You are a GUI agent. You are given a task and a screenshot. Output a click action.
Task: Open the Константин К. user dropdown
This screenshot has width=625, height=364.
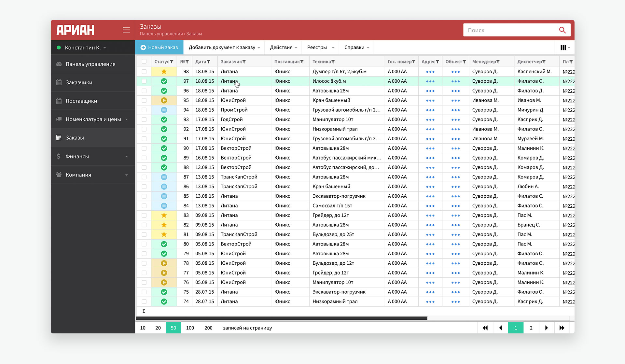pyautogui.click(x=85, y=48)
